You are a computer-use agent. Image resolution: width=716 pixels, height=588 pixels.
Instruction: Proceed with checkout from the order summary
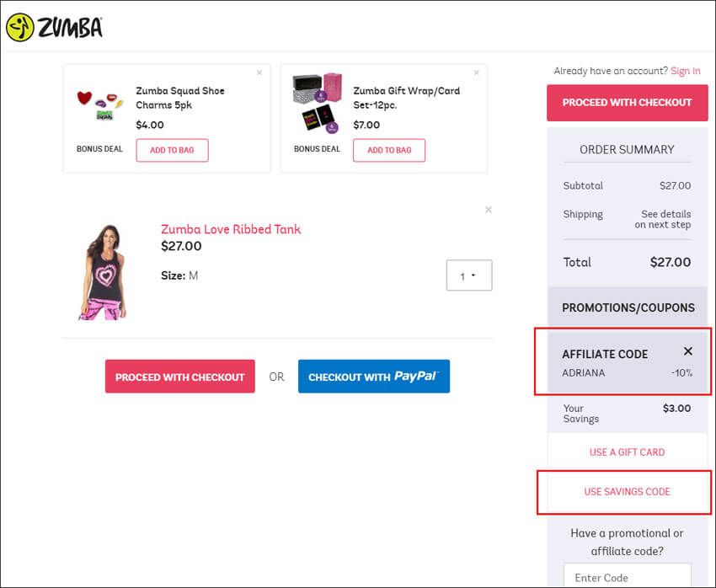pyautogui.click(x=628, y=103)
